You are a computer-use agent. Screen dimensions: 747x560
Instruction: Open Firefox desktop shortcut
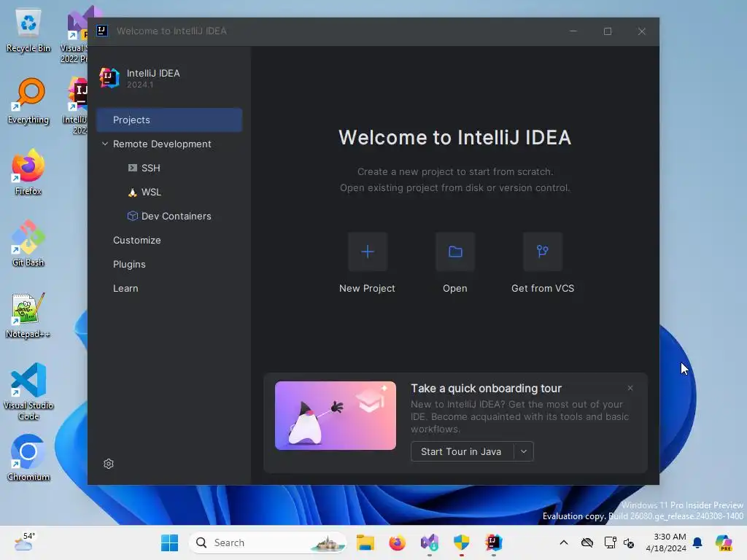click(x=28, y=173)
